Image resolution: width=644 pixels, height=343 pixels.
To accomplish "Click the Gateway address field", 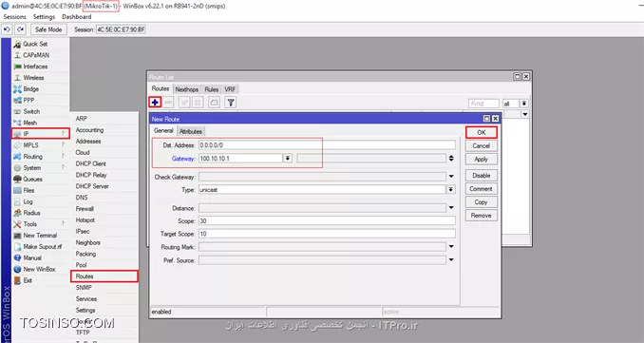I will point(240,159).
